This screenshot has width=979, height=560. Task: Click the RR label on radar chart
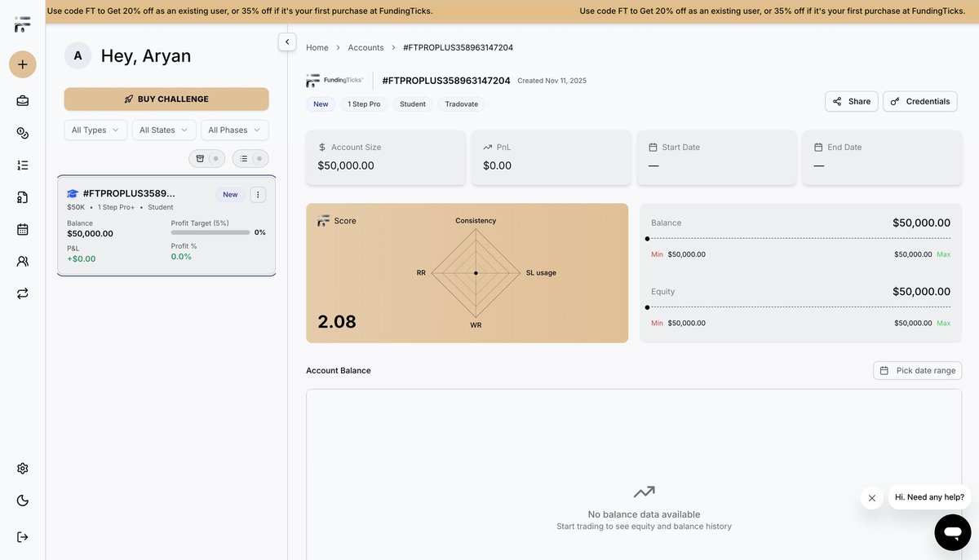pos(421,272)
